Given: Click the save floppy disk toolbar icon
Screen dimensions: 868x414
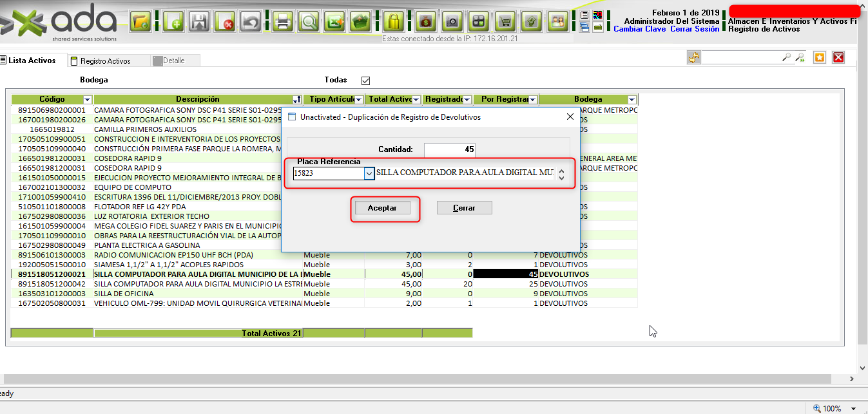Looking at the screenshot, I should (198, 22).
